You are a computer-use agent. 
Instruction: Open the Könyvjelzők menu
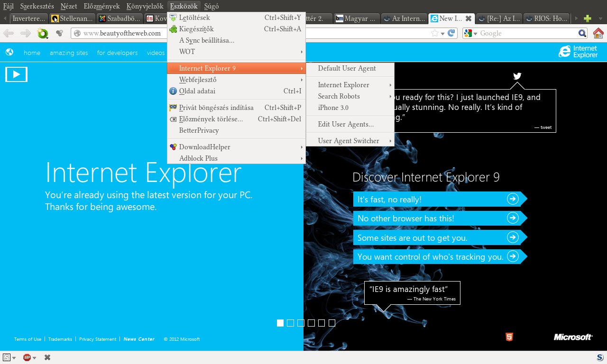pos(145,6)
